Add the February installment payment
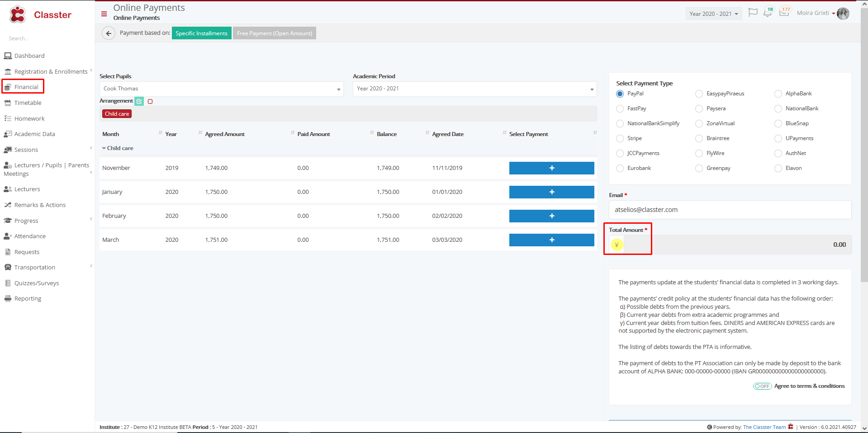The image size is (868, 433). 552,216
